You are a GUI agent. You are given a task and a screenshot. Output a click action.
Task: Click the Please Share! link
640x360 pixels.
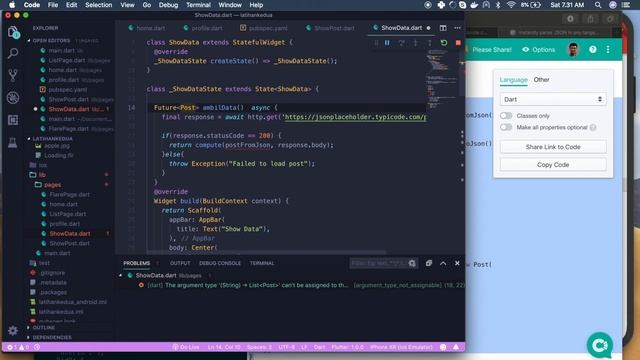tap(491, 49)
